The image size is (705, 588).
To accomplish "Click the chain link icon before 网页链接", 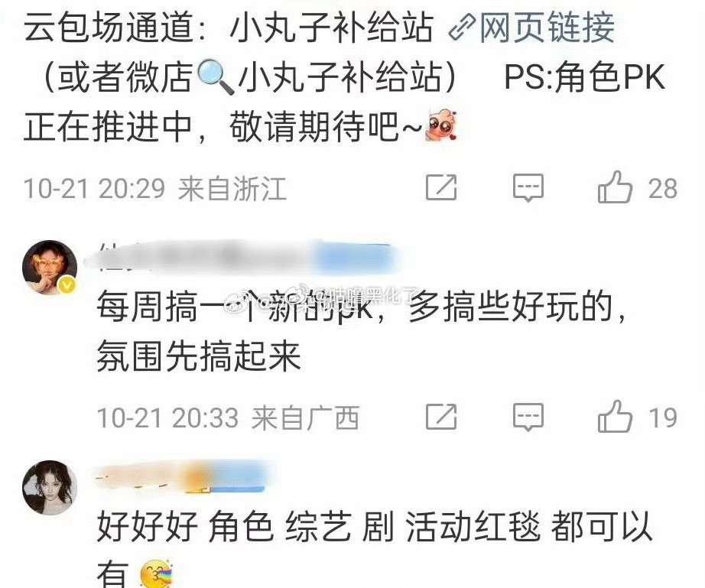I will [x=462, y=29].
